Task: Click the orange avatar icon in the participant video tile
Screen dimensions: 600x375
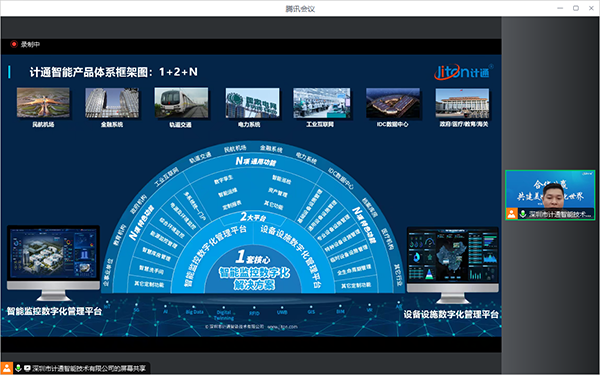Action: coord(512,214)
